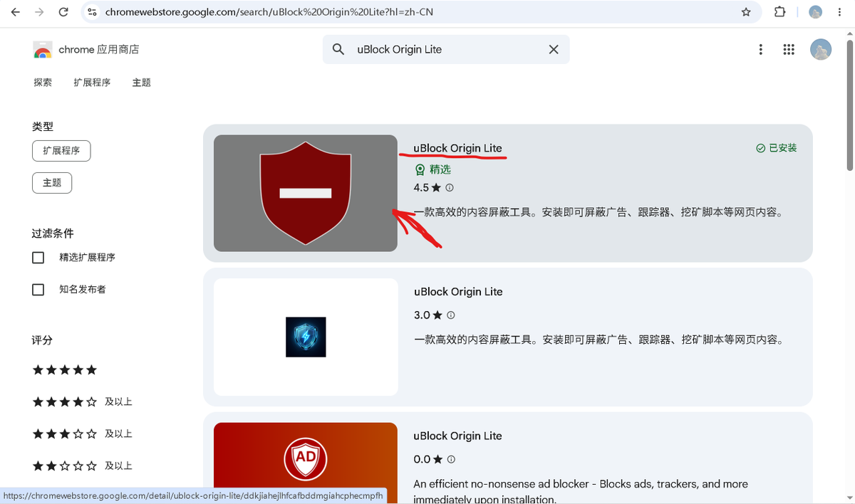Click the rating info icon next to 4.5
The height and width of the screenshot is (504, 855).
tap(450, 188)
